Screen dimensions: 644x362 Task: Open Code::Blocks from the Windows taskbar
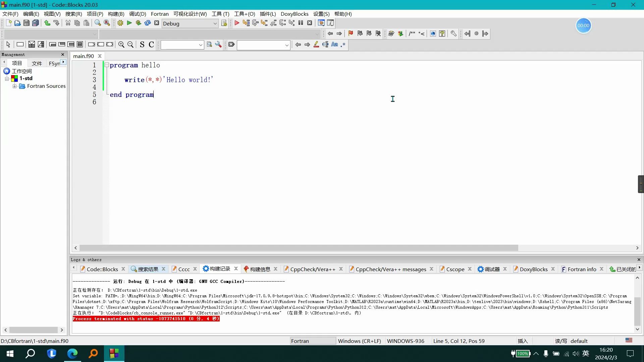(114, 353)
